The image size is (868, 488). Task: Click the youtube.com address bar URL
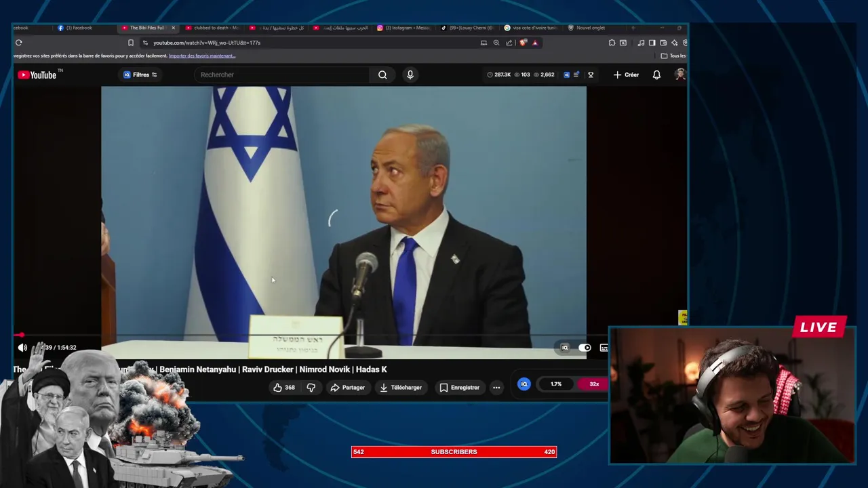[207, 43]
